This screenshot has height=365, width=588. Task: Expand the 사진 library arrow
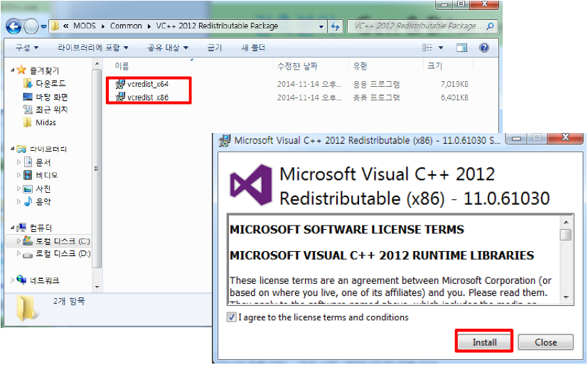[18, 189]
